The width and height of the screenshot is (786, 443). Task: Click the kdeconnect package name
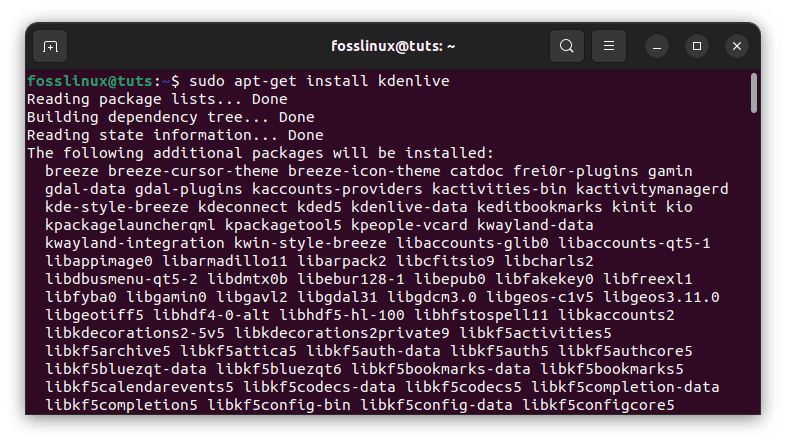tap(243, 207)
